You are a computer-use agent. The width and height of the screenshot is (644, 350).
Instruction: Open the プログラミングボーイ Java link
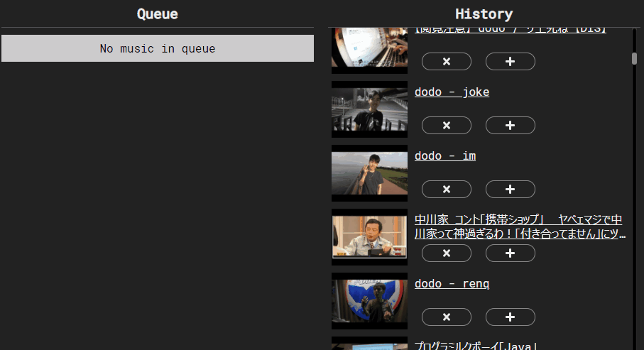point(476,346)
